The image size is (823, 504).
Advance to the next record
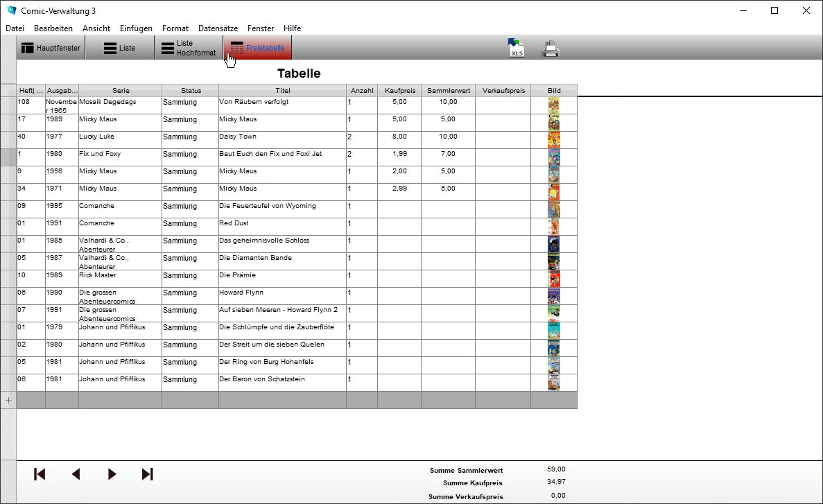click(x=112, y=474)
